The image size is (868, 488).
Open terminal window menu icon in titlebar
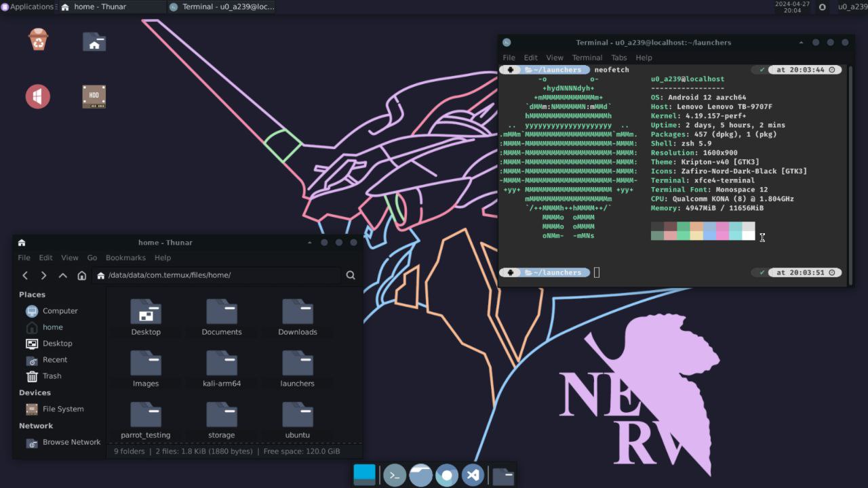tap(507, 42)
